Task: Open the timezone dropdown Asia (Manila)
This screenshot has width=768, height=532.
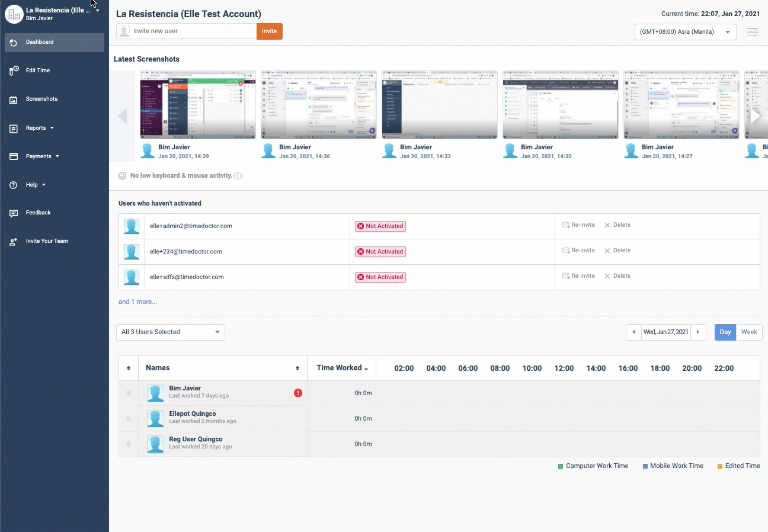Action: (x=685, y=32)
